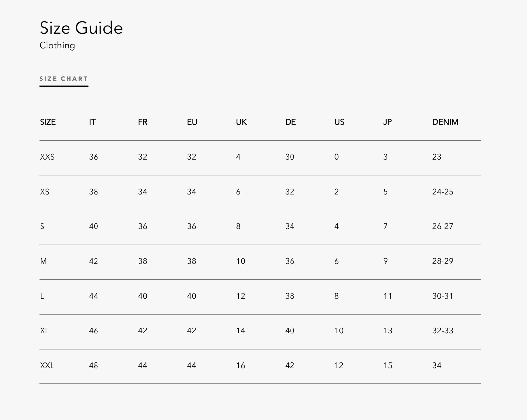
Task: Click denim value 24-25 in XS row
Action: [x=443, y=192]
